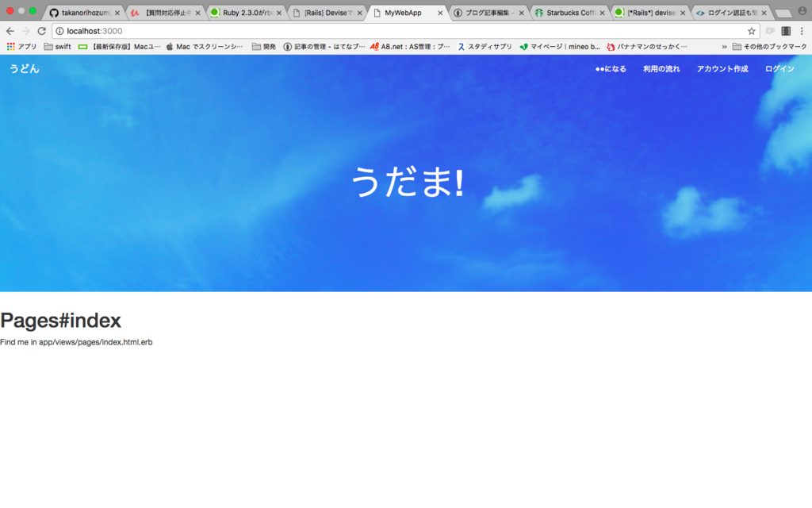This screenshot has height=508, width=812.
Task: Open the Mac でスクリーンシ bookmark
Action: tap(204, 47)
